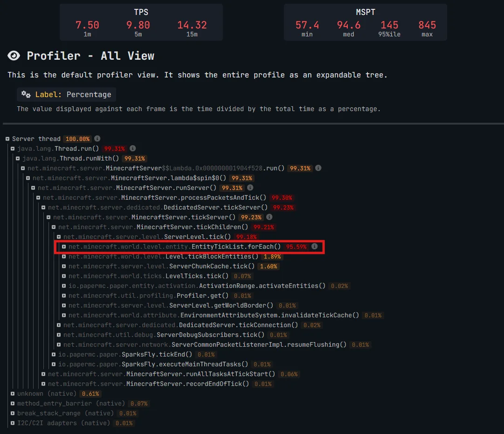The height and width of the screenshot is (434, 504).
Task: Select ServerChunkCache.tick() frame text
Action: point(161,266)
